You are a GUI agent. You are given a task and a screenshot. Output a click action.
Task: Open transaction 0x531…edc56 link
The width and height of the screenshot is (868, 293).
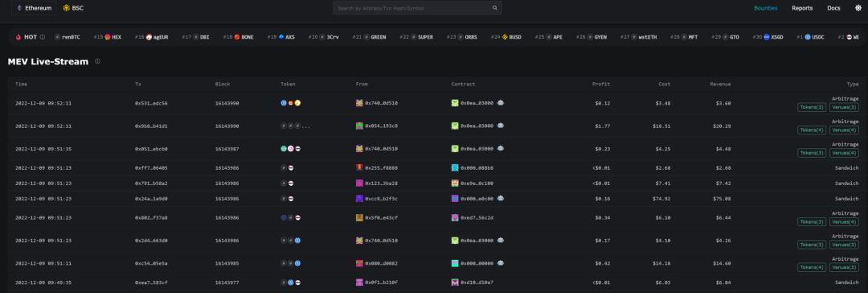[151, 103]
